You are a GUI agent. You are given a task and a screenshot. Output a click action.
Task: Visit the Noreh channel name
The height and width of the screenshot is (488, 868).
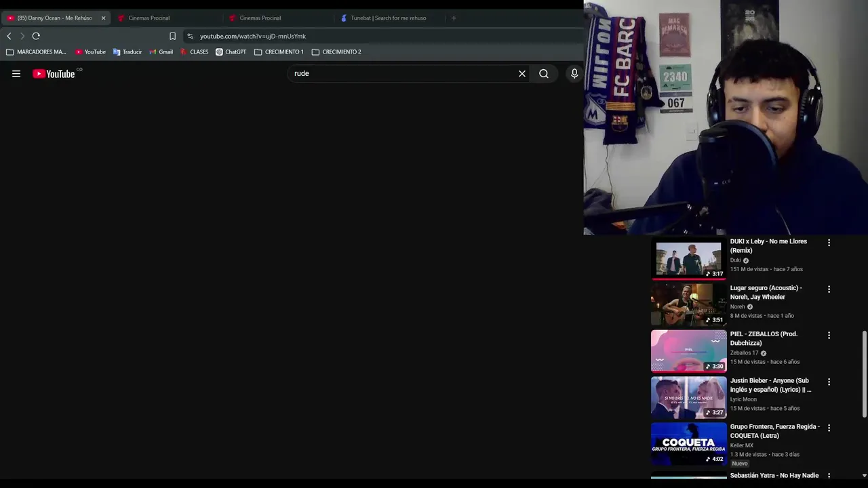point(737,307)
